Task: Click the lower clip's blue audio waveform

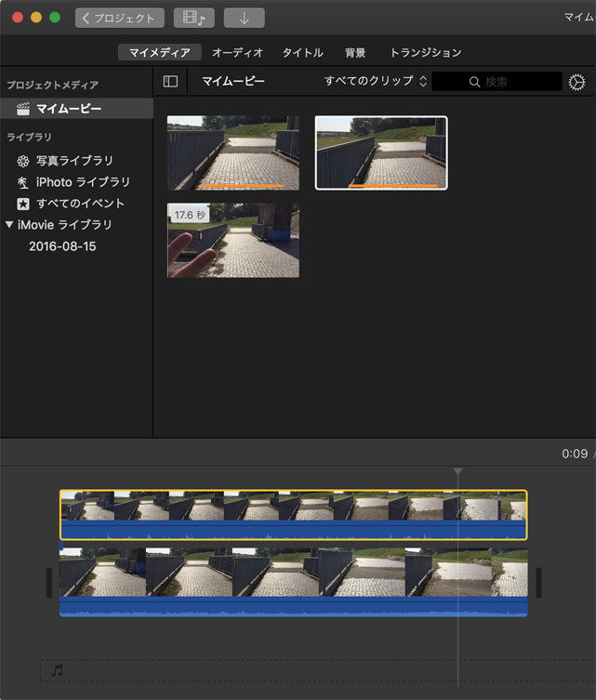Action: [293, 607]
